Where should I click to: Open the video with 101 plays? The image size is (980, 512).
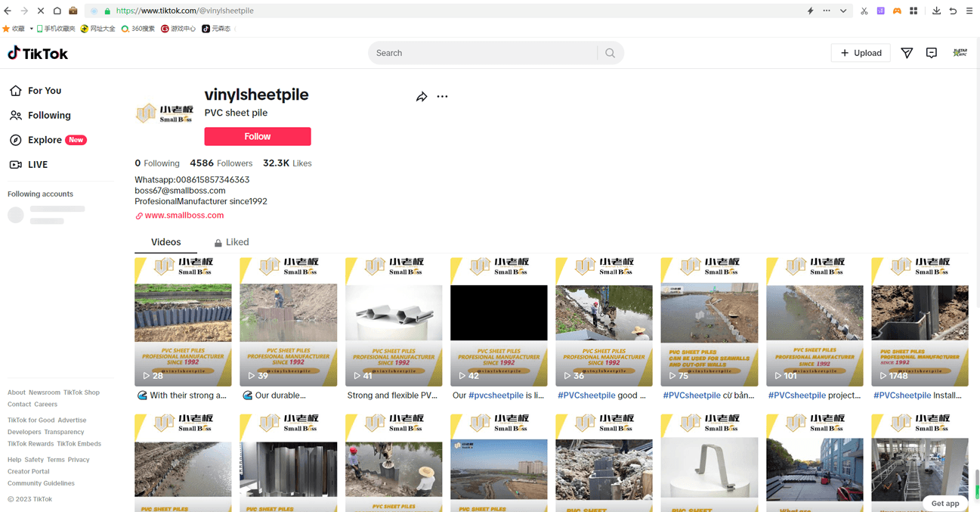815,321
